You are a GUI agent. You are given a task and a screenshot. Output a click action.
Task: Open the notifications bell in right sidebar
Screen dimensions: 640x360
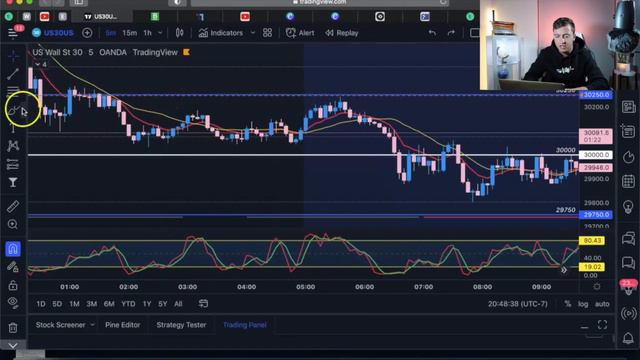coord(628,338)
